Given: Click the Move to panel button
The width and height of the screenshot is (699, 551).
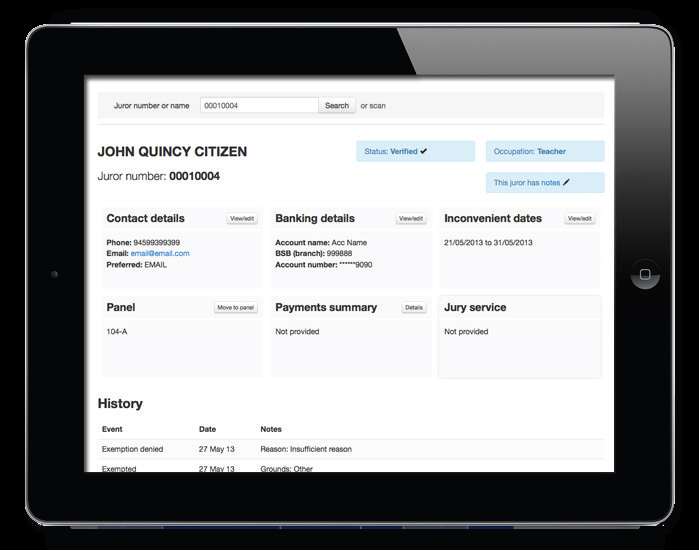Looking at the screenshot, I should point(235,308).
